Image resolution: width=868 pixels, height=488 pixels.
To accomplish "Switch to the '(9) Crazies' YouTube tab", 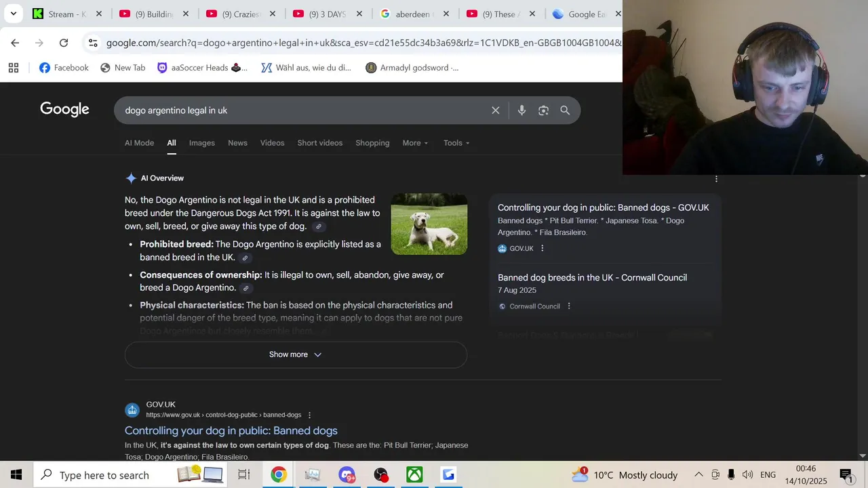I will (233, 14).
